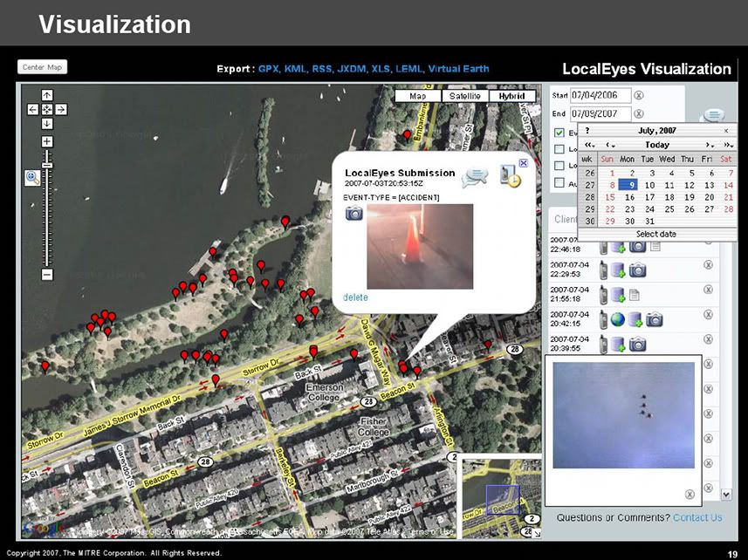Open the traffic cone photo thumbnail
This screenshot has width=748, height=560.
[x=420, y=246]
